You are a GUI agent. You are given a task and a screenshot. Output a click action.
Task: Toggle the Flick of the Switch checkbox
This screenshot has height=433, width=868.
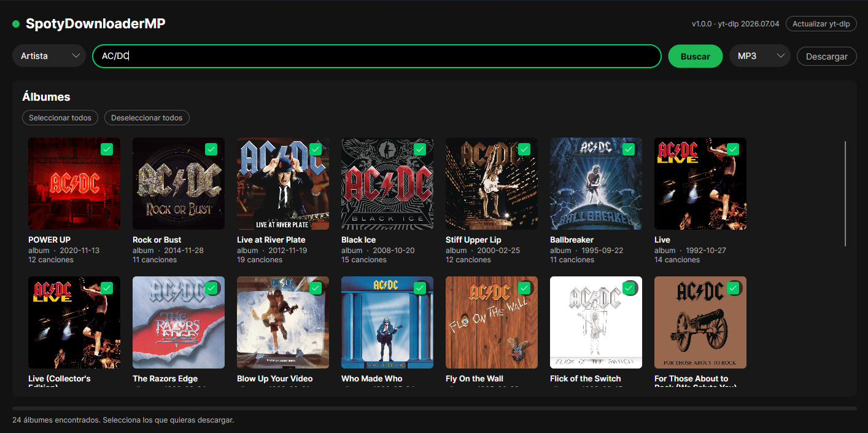click(x=629, y=288)
